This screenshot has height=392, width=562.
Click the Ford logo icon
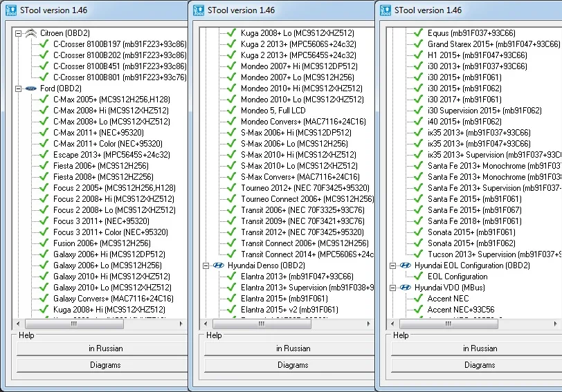[x=31, y=88]
